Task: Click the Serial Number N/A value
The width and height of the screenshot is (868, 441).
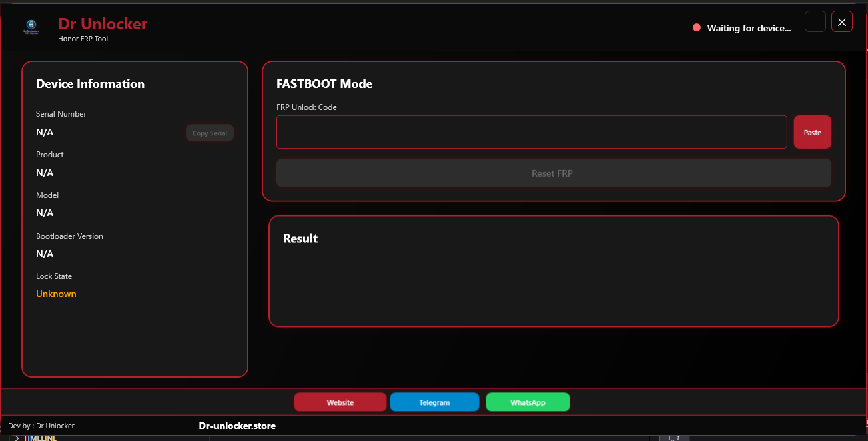Action: click(x=45, y=132)
